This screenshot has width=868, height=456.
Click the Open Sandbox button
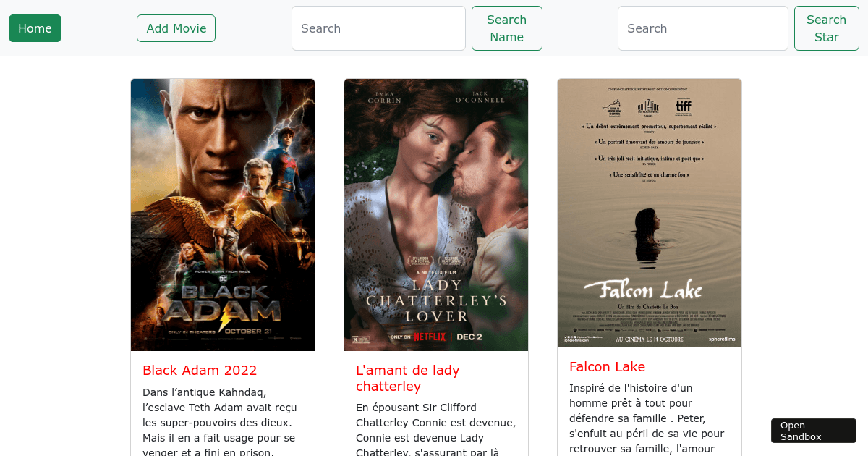pos(813,431)
